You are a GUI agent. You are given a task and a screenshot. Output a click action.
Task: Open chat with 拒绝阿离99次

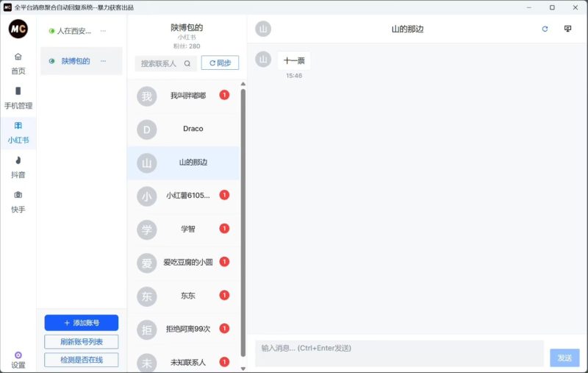click(184, 329)
